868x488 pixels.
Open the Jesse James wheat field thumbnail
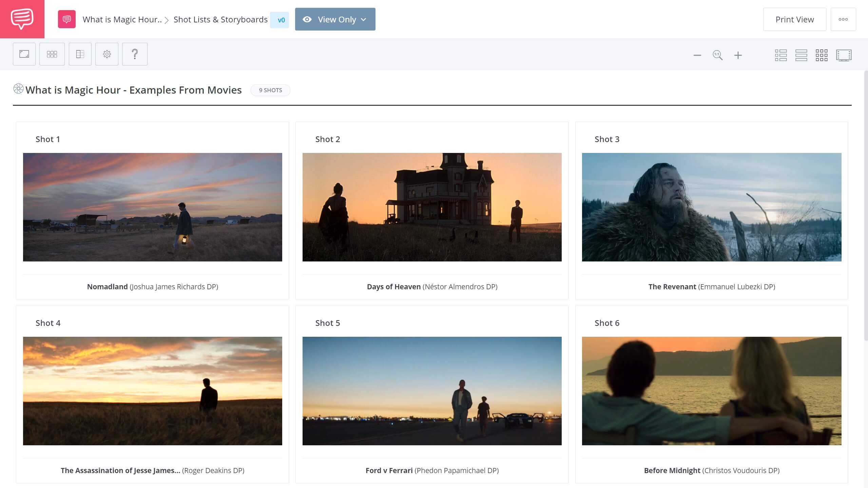click(153, 391)
